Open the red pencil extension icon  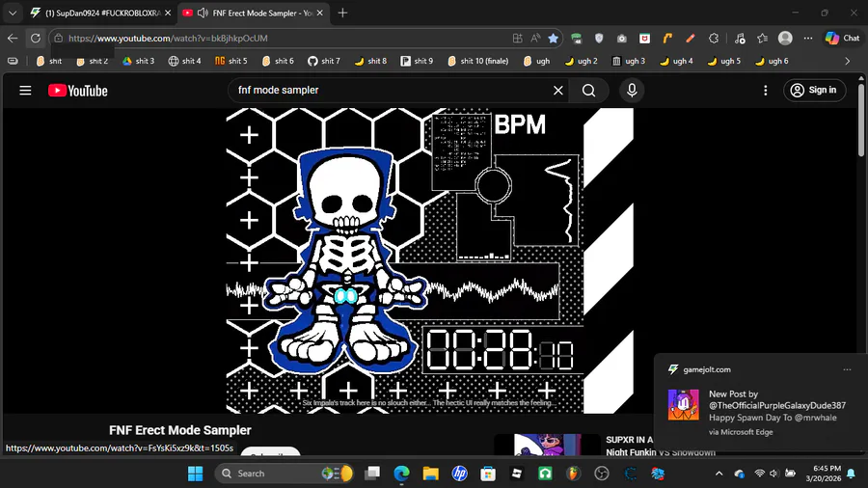pyautogui.click(x=691, y=39)
